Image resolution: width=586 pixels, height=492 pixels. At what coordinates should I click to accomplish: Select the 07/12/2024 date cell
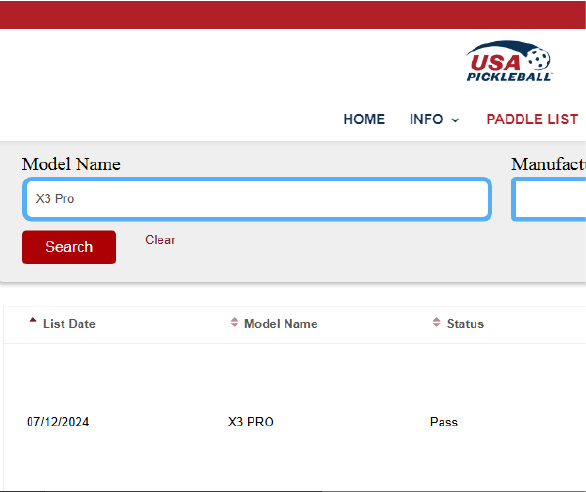(58, 422)
